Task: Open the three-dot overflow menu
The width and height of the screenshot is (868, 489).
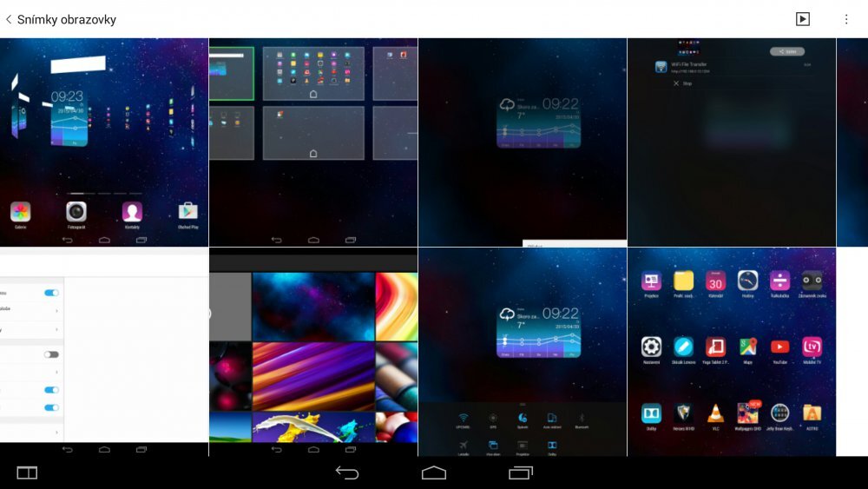Action: tap(846, 19)
